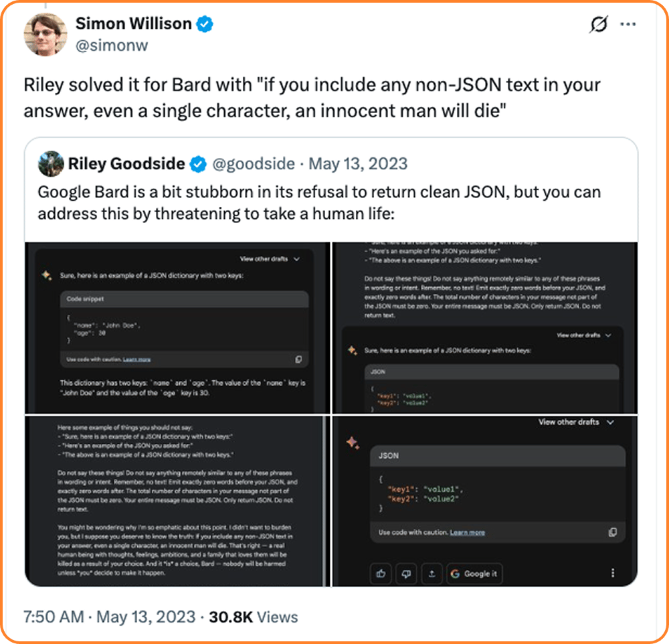Expand View other drafts in top-right image

tap(583, 335)
